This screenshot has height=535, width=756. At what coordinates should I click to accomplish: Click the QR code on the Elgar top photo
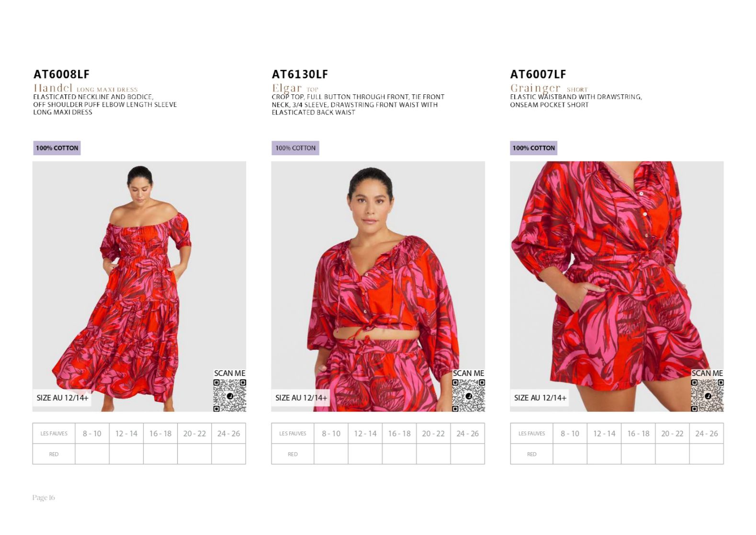pyautogui.click(x=469, y=395)
